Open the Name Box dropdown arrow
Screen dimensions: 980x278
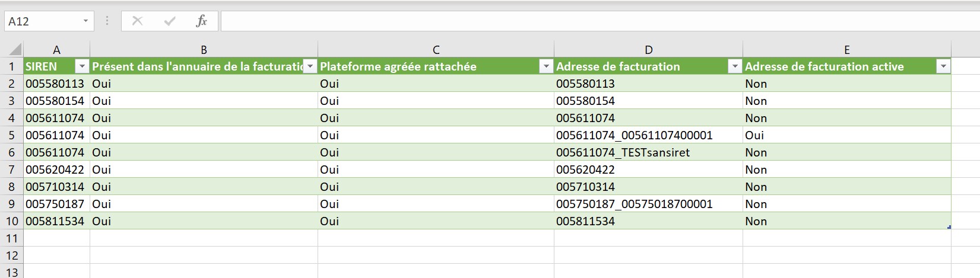(85, 21)
